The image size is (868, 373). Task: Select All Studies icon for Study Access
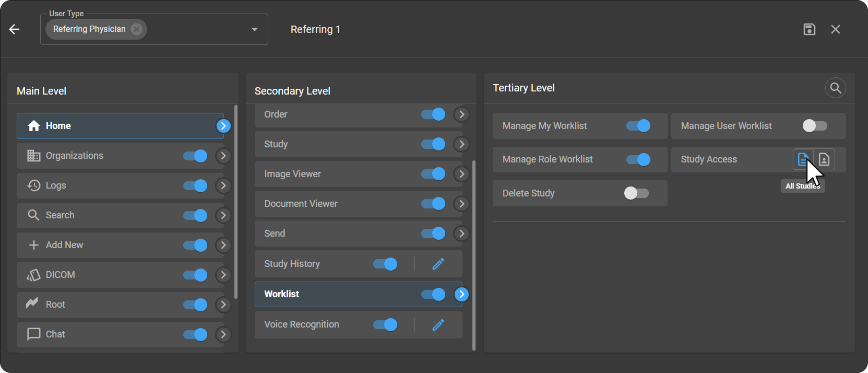click(x=803, y=159)
